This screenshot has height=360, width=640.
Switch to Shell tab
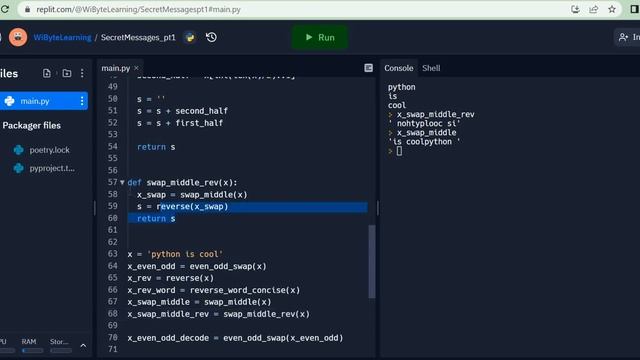pyautogui.click(x=431, y=68)
